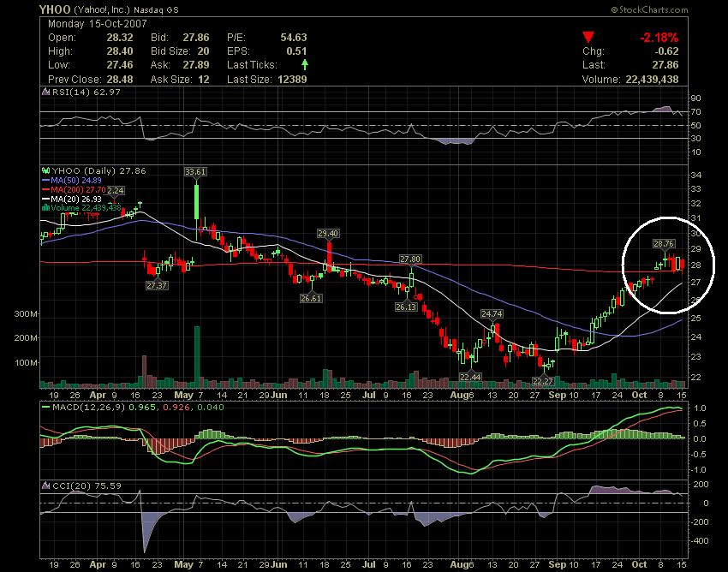Click the bar icon before Volume legend
Viewport: 728px width, 572px height.
[46, 207]
